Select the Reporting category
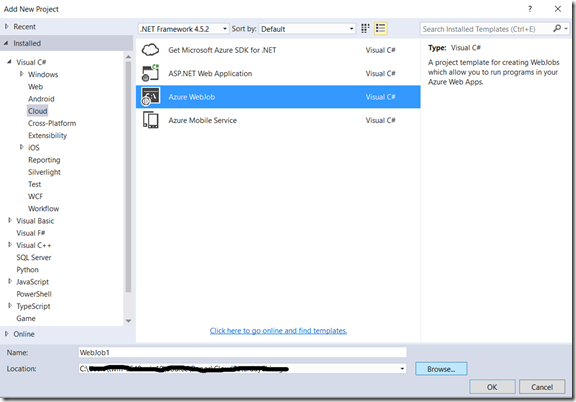 pos(44,160)
